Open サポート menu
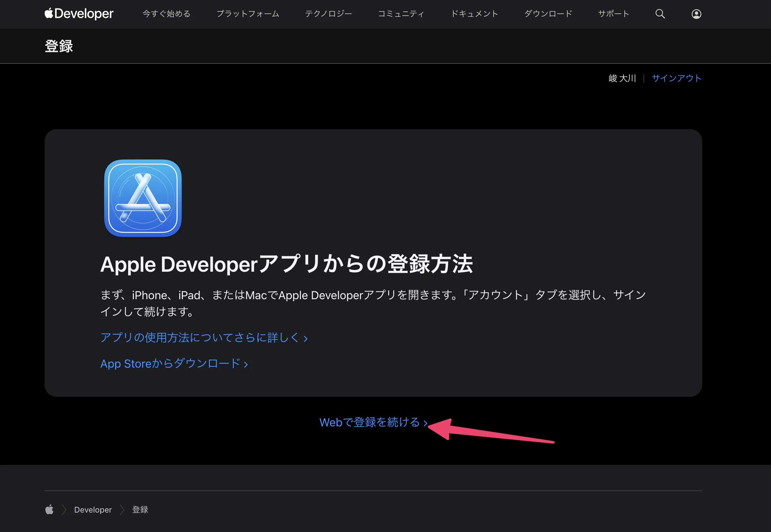The height and width of the screenshot is (532, 771). click(614, 14)
